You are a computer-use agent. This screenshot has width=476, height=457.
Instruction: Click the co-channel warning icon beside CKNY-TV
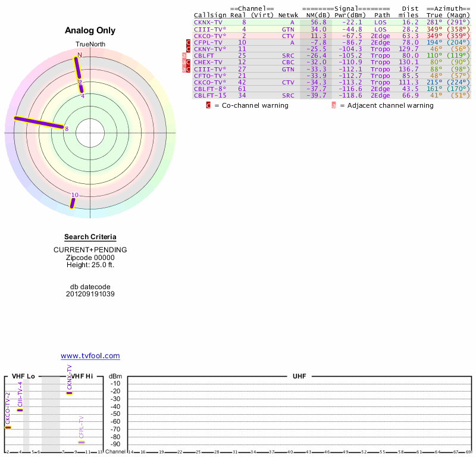(189, 49)
